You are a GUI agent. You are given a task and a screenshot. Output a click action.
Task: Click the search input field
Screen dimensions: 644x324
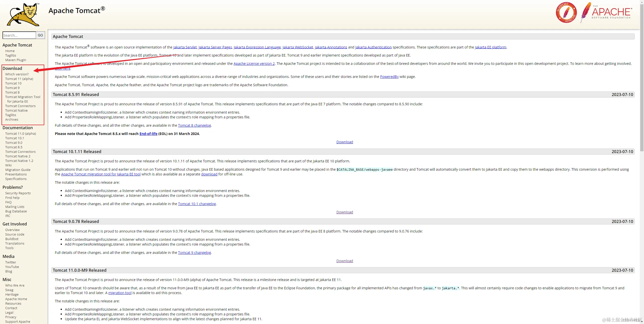click(19, 35)
